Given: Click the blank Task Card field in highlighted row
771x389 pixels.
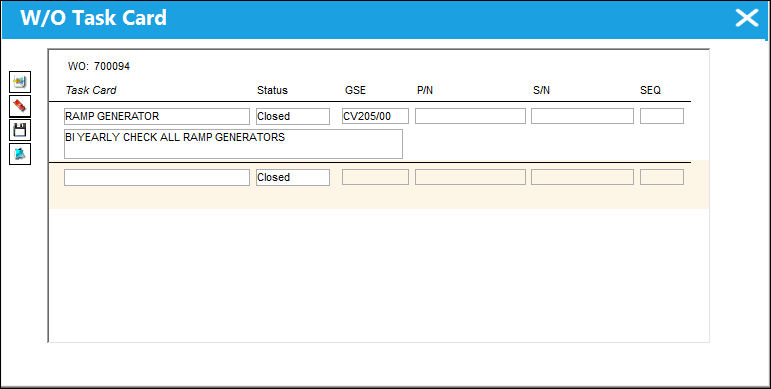Looking at the screenshot, I should [157, 178].
